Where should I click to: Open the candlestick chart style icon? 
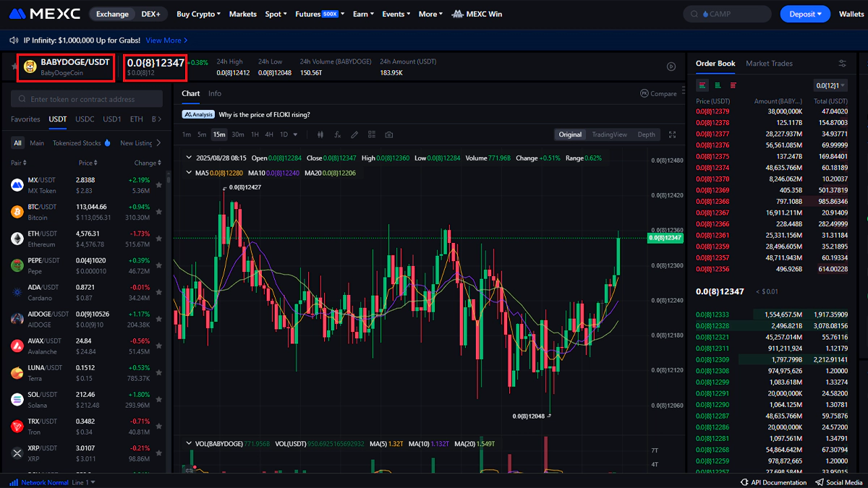pyautogui.click(x=319, y=134)
